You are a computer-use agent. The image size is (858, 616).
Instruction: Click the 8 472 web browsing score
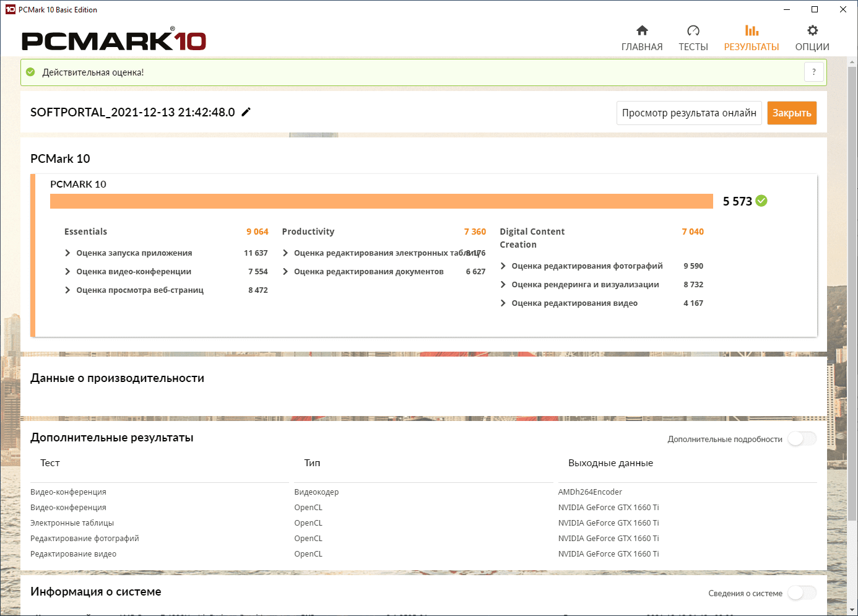[x=258, y=290]
